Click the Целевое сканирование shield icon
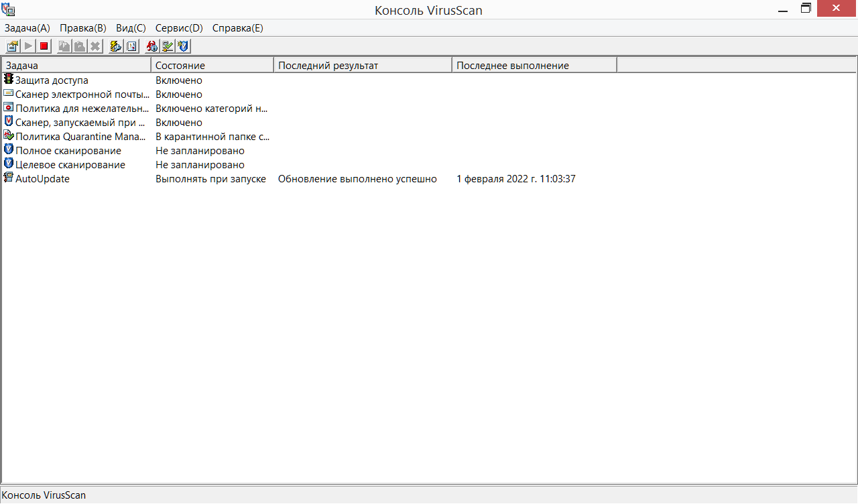Screen dimensions: 858x504 pyautogui.click(x=9, y=164)
